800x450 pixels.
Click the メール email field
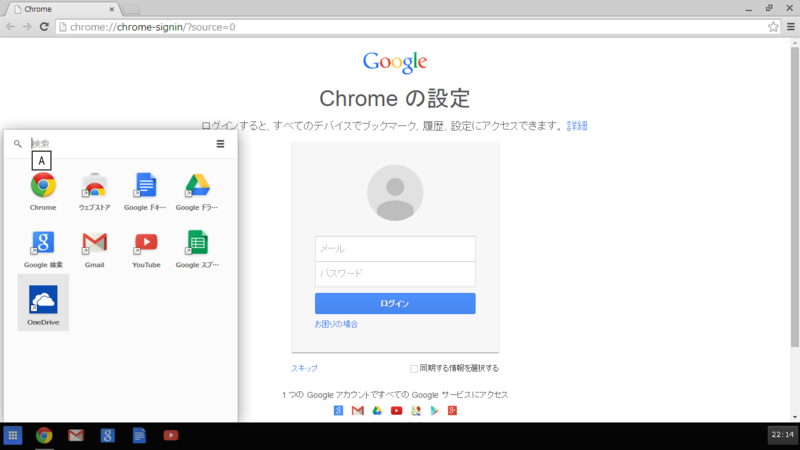(395, 248)
